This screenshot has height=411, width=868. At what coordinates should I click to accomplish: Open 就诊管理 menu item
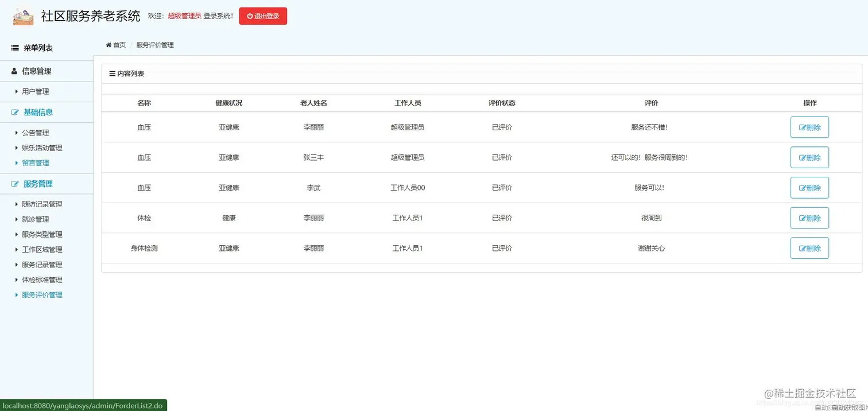point(36,219)
